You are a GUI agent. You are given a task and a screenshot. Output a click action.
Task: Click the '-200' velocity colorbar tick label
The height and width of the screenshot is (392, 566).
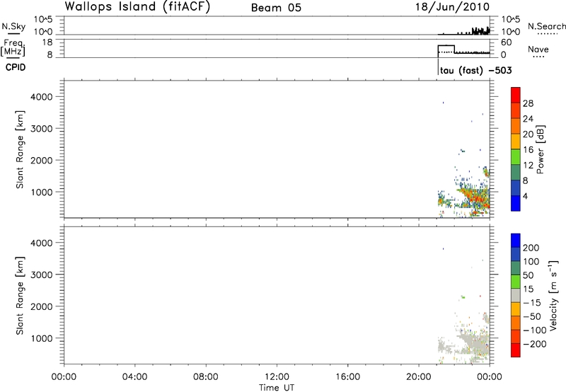point(534,344)
